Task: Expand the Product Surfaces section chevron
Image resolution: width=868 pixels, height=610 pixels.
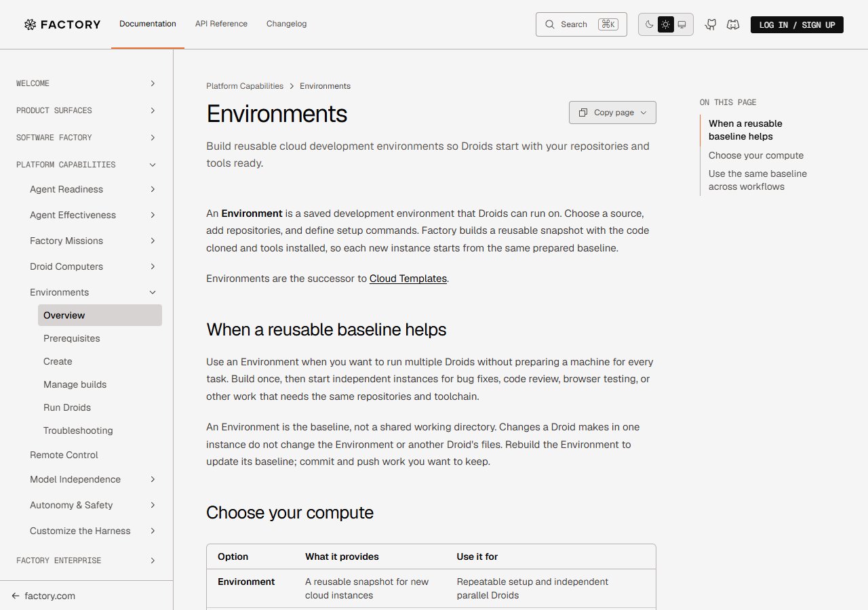Action: (x=153, y=110)
